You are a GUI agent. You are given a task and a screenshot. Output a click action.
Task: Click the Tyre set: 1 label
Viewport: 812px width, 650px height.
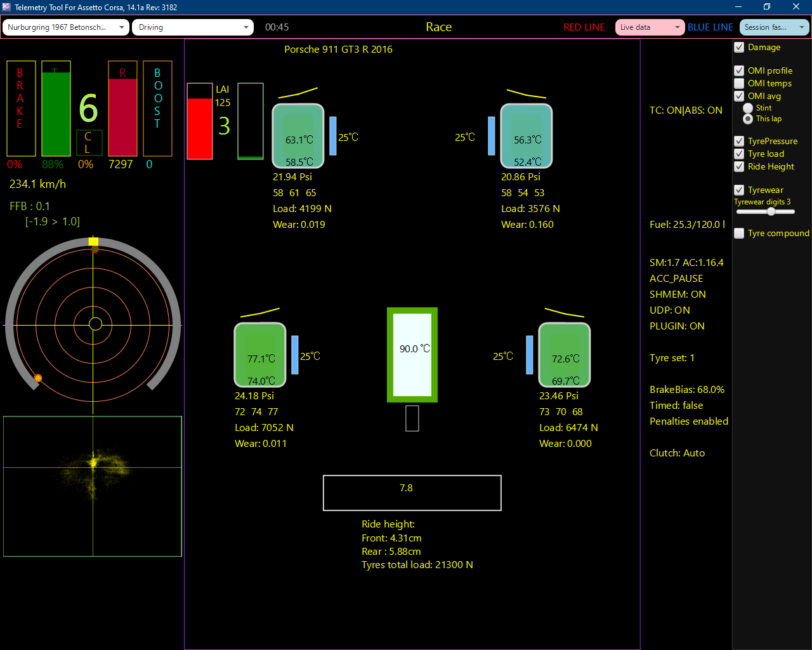672,358
